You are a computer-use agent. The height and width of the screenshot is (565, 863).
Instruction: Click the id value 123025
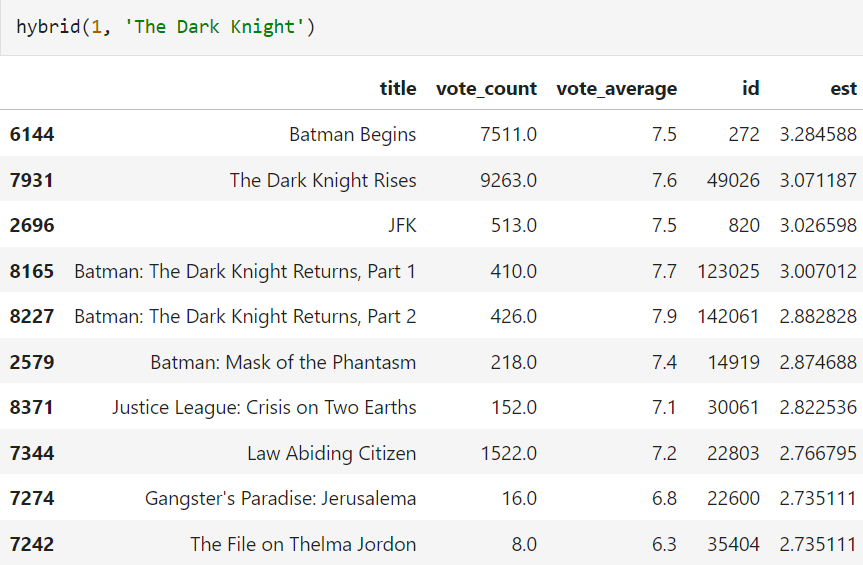tap(728, 271)
